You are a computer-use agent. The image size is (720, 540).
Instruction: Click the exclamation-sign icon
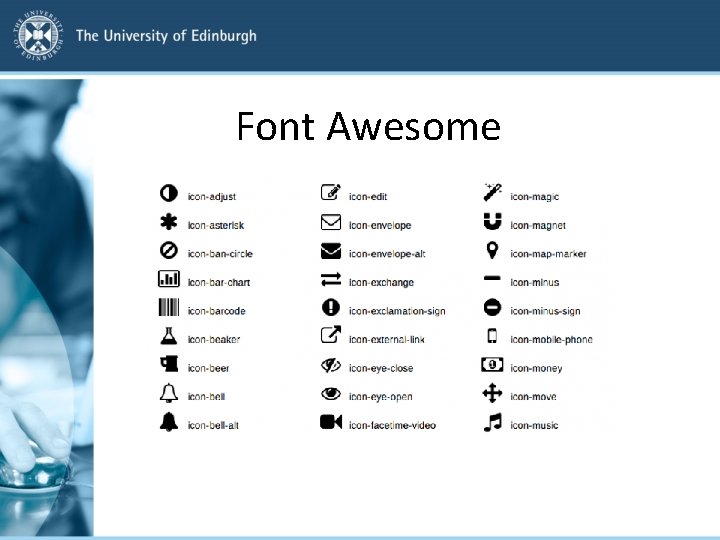331,307
